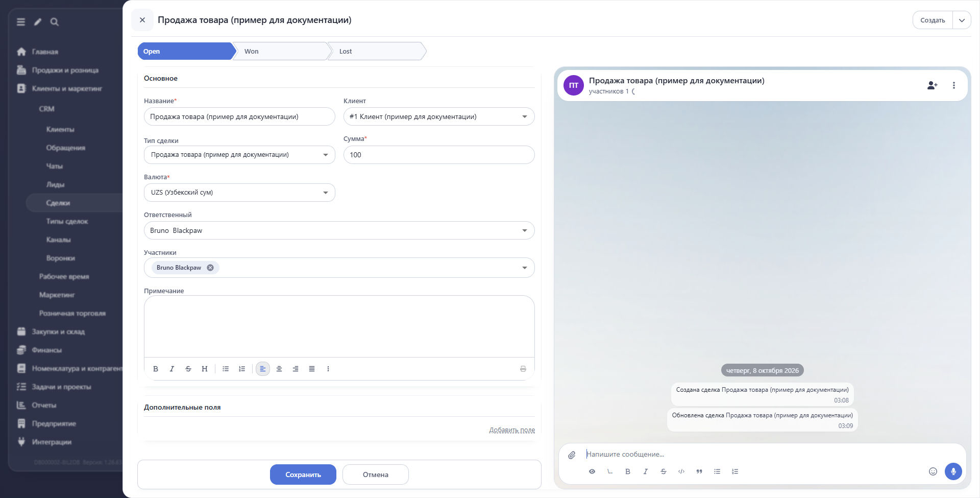The height and width of the screenshot is (498, 980).
Task: Open the Создать button dropdown arrow
Action: (x=962, y=20)
